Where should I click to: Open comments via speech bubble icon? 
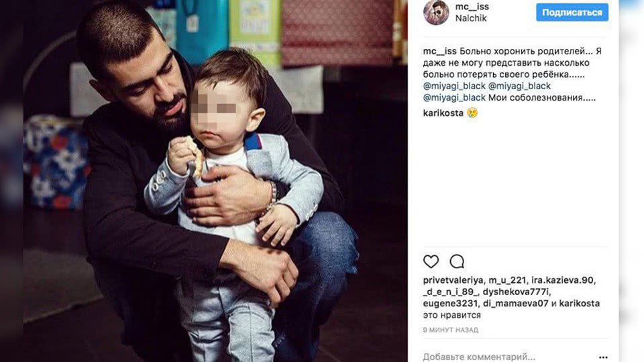457,261
